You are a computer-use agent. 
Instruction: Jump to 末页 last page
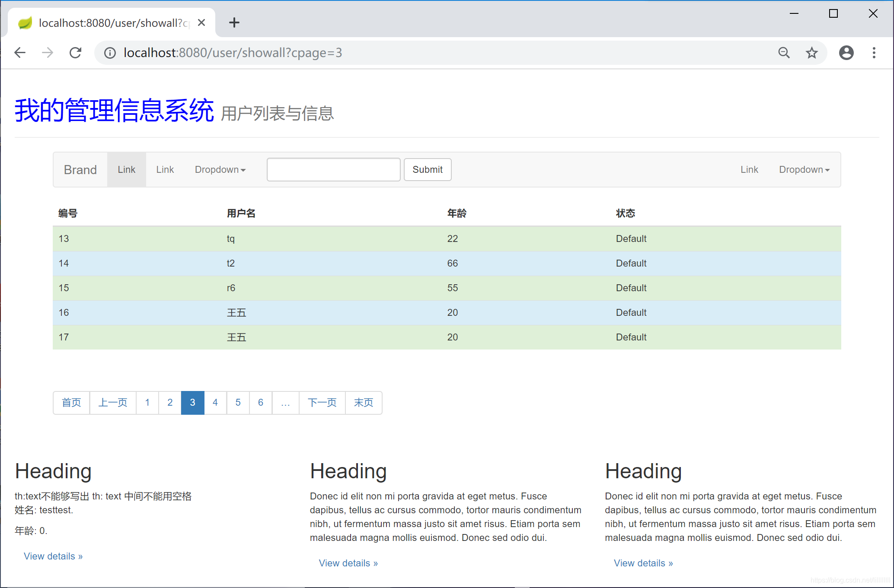click(363, 403)
